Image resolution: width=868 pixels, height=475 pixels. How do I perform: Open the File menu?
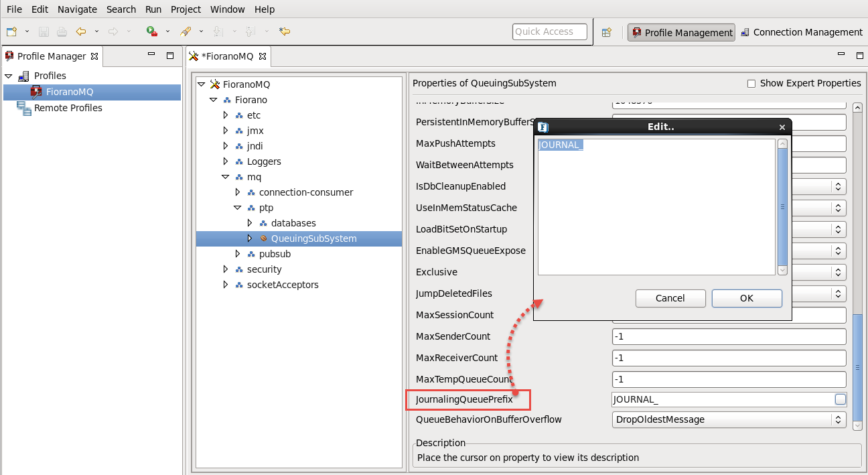tap(14, 9)
